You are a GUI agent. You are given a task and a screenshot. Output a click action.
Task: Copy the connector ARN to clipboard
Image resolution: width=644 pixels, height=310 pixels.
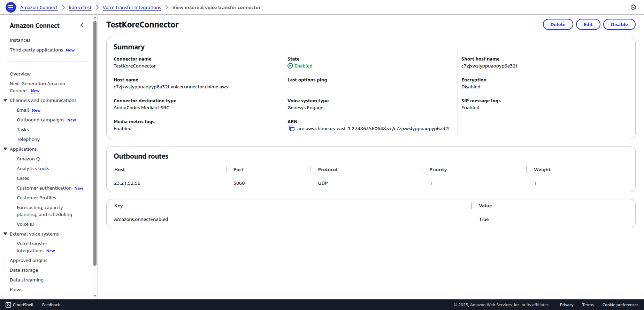point(292,129)
